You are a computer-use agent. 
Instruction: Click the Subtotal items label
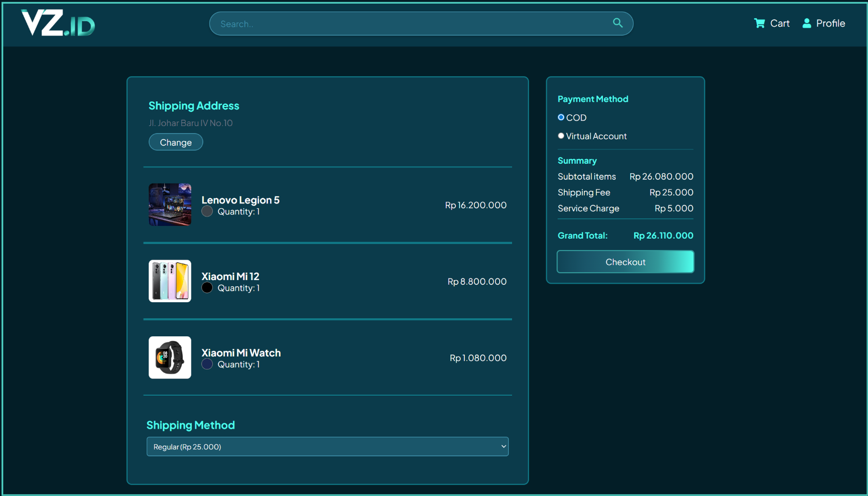click(586, 177)
